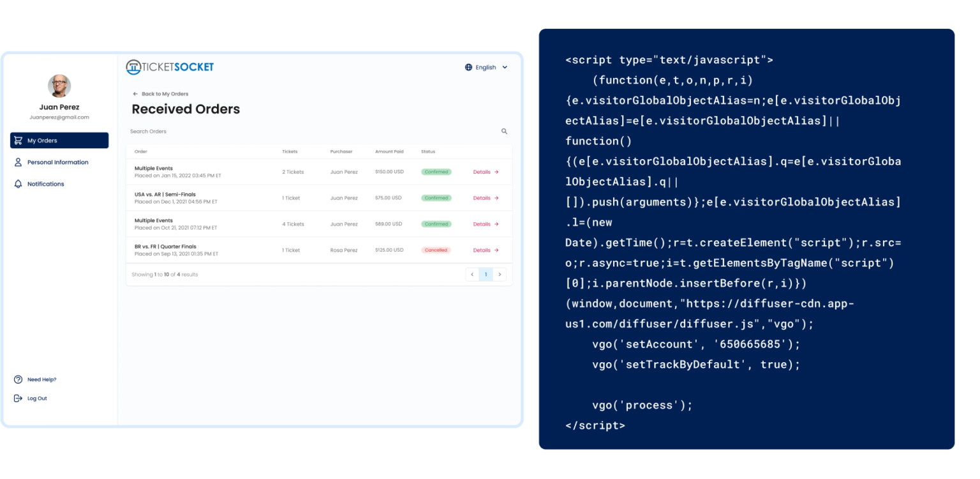
Task: Open Details for the cancelled BR vs. FR order
Action: click(486, 250)
